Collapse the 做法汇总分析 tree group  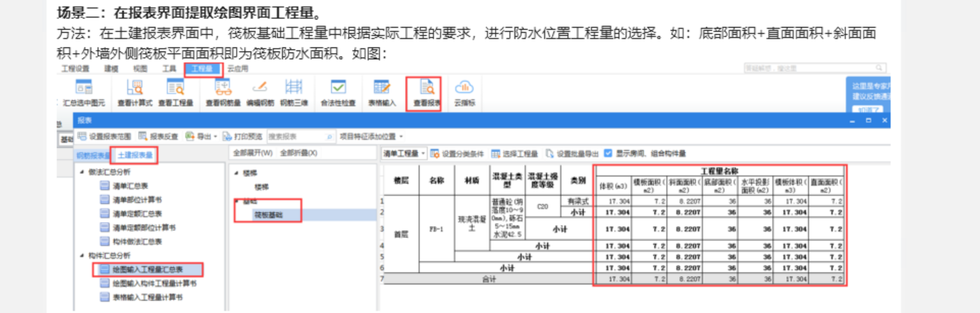click(x=83, y=171)
